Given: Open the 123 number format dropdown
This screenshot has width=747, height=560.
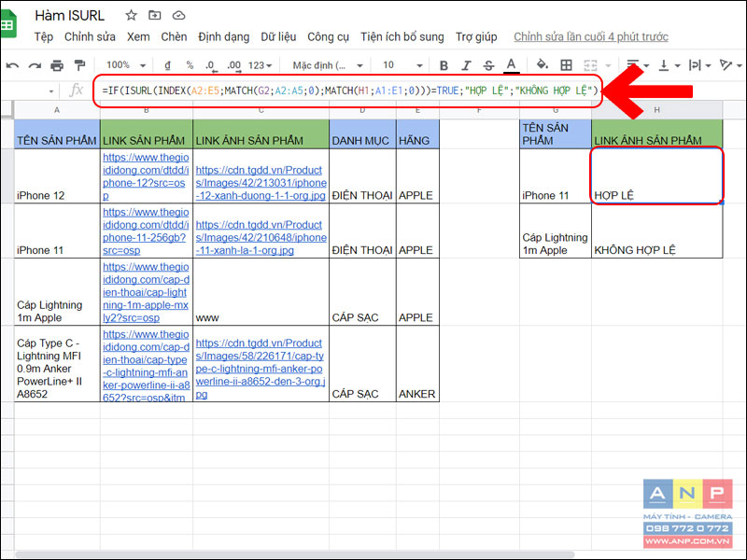Looking at the screenshot, I should (x=261, y=65).
